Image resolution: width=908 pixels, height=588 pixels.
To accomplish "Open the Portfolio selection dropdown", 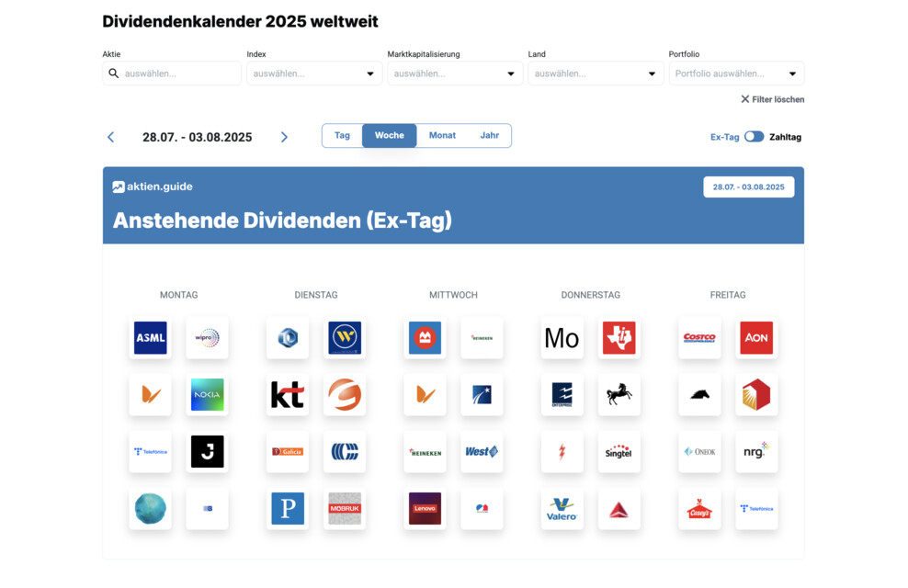I will point(736,73).
